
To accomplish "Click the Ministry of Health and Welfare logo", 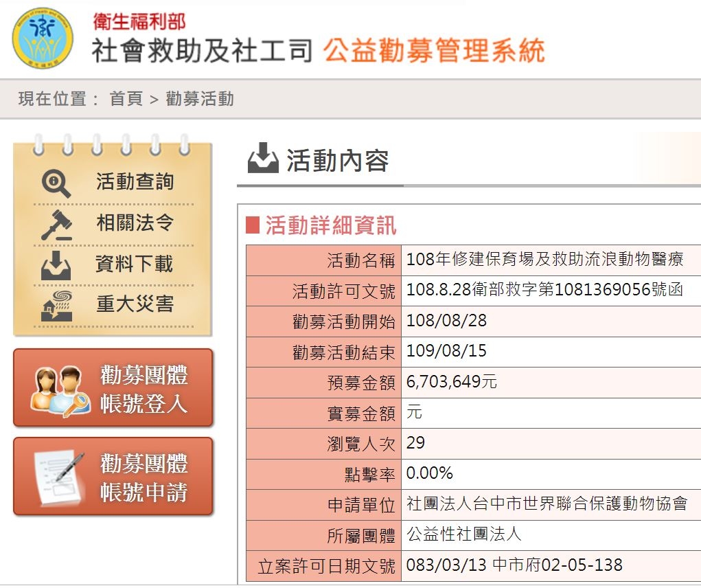I will (43, 38).
